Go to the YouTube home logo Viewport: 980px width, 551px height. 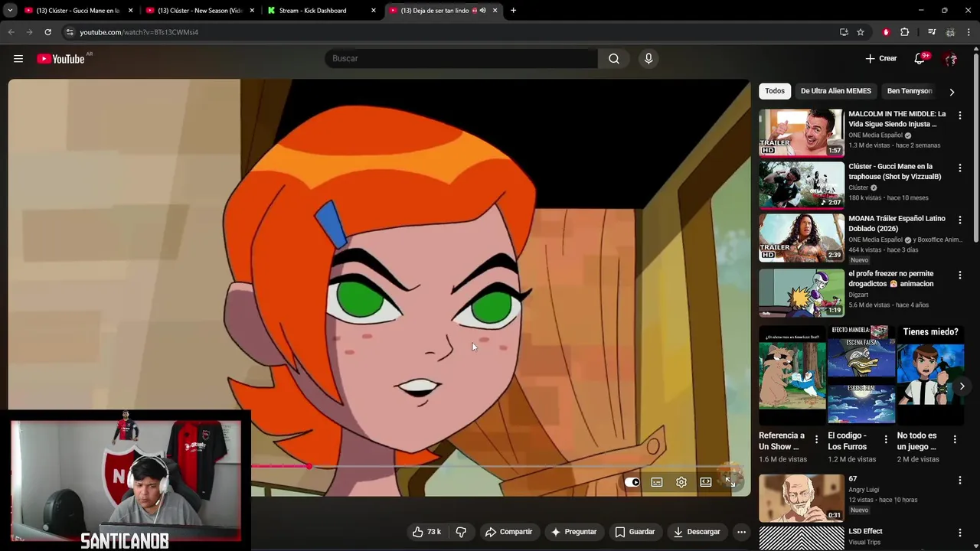pos(60,59)
